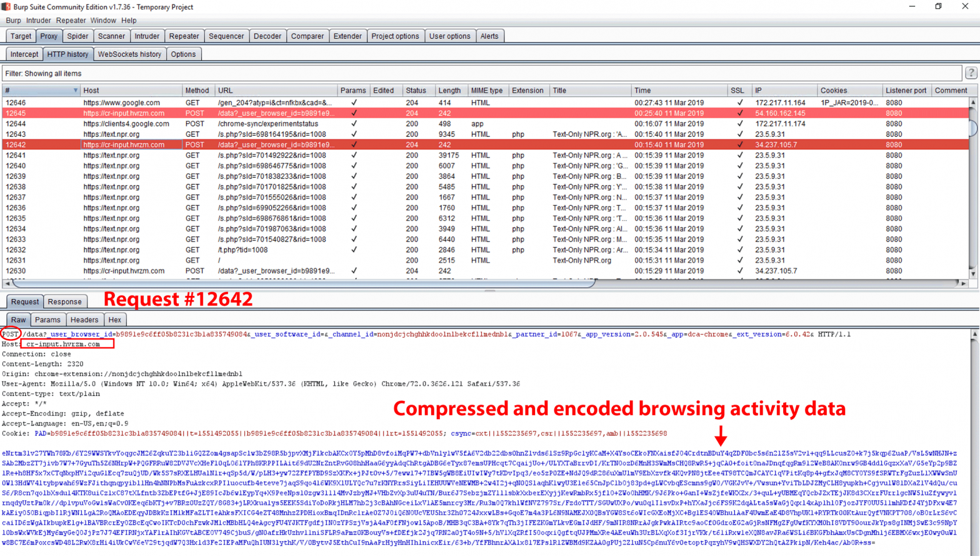Select request row 12646 to www.google.com
This screenshot has width=980, height=556.
coord(486,103)
